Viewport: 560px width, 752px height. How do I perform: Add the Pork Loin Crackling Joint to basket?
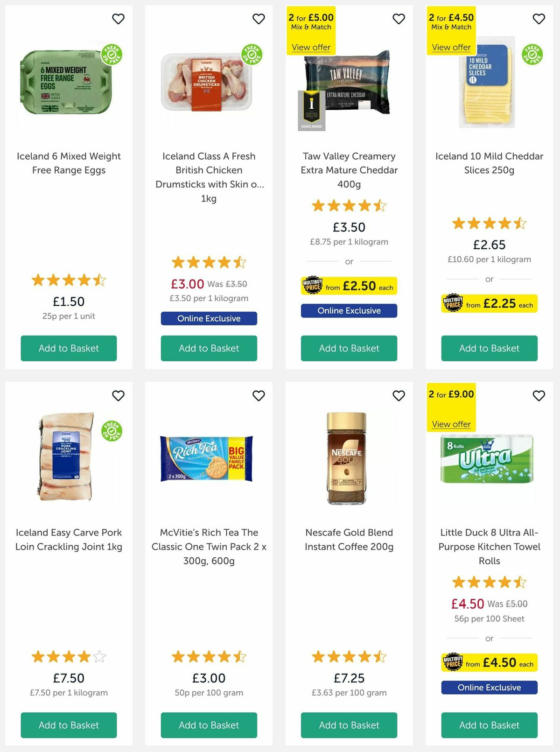point(69,725)
